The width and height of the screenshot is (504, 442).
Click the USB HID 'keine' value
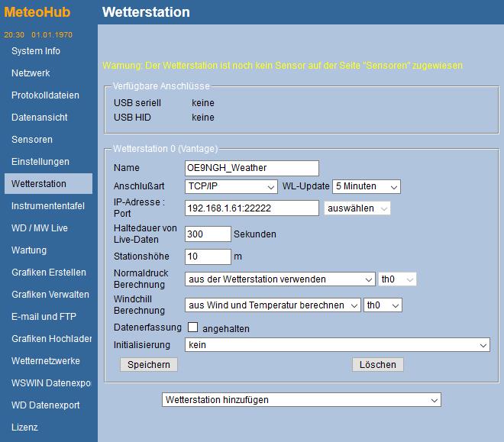click(203, 118)
